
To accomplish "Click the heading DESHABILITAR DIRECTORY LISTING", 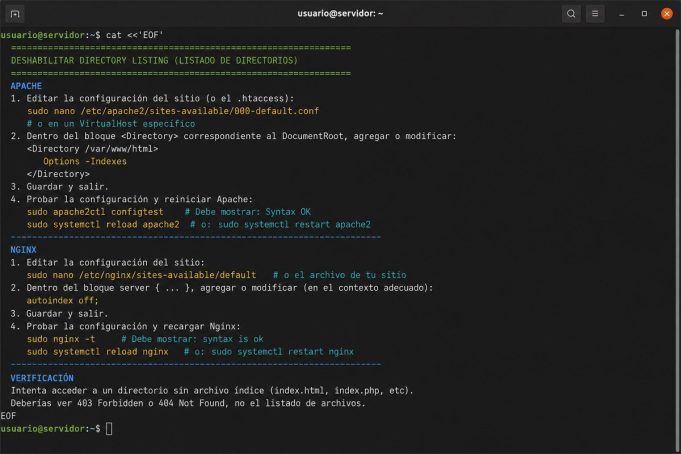I will 154,60.
